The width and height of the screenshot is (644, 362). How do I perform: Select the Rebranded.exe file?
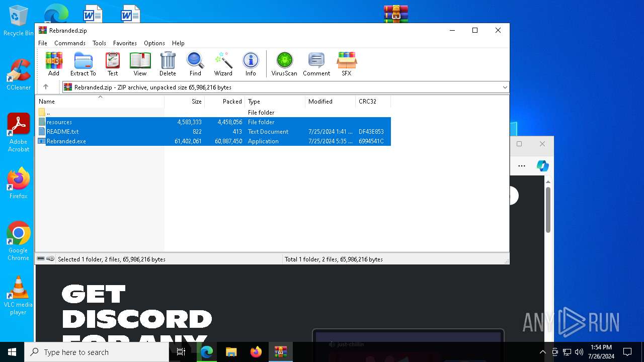pyautogui.click(x=213, y=141)
